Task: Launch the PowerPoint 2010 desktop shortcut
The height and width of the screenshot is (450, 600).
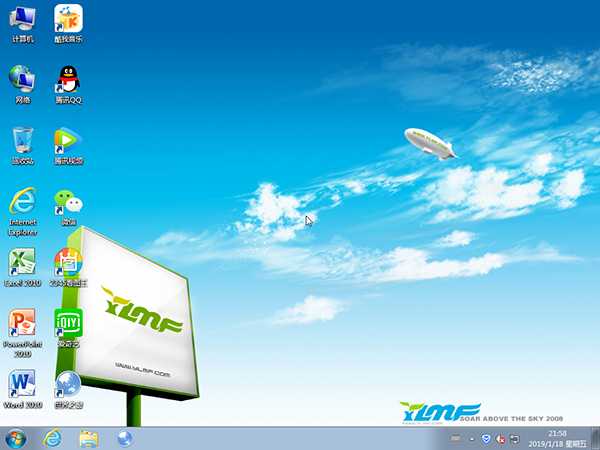Action: click(23, 333)
